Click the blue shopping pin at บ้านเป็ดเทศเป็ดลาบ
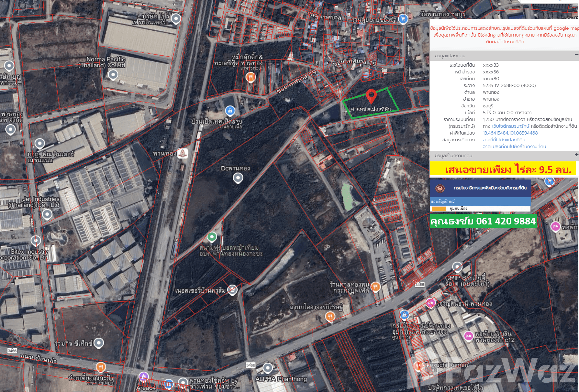Image resolution: width=579 pixels, height=392 pixels. 230,111
